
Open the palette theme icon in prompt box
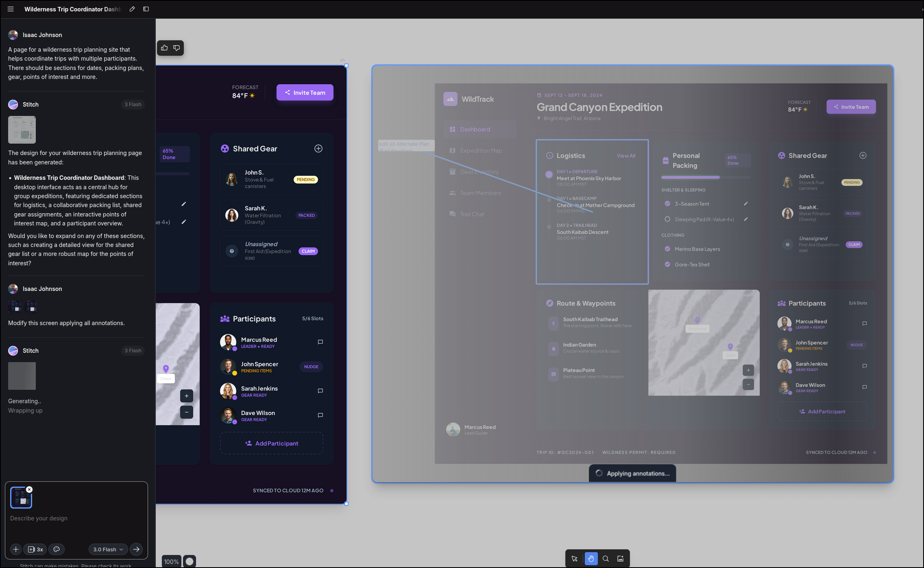[57, 549]
